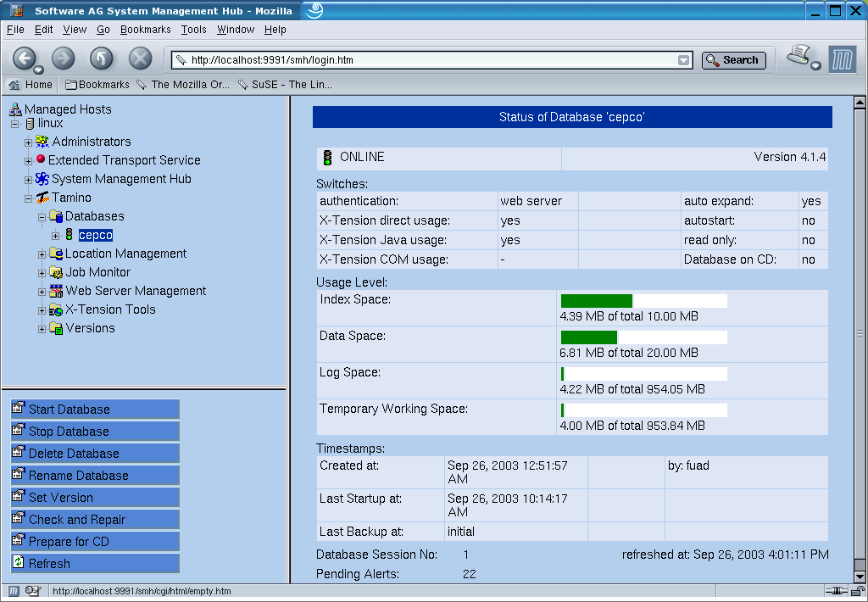Stop page loading with the Stop button
Screen dimensions: 868x602
coord(140,59)
